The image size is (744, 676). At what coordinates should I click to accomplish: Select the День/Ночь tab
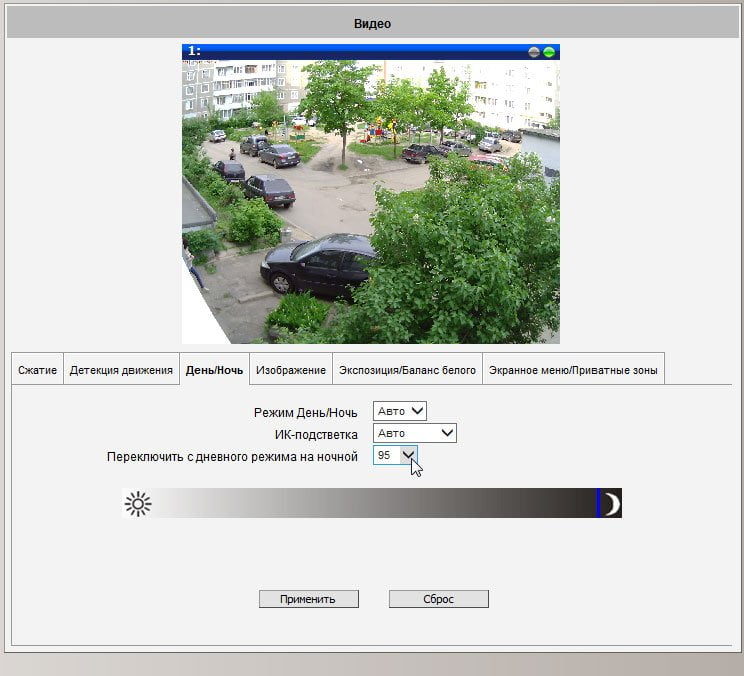214,370
